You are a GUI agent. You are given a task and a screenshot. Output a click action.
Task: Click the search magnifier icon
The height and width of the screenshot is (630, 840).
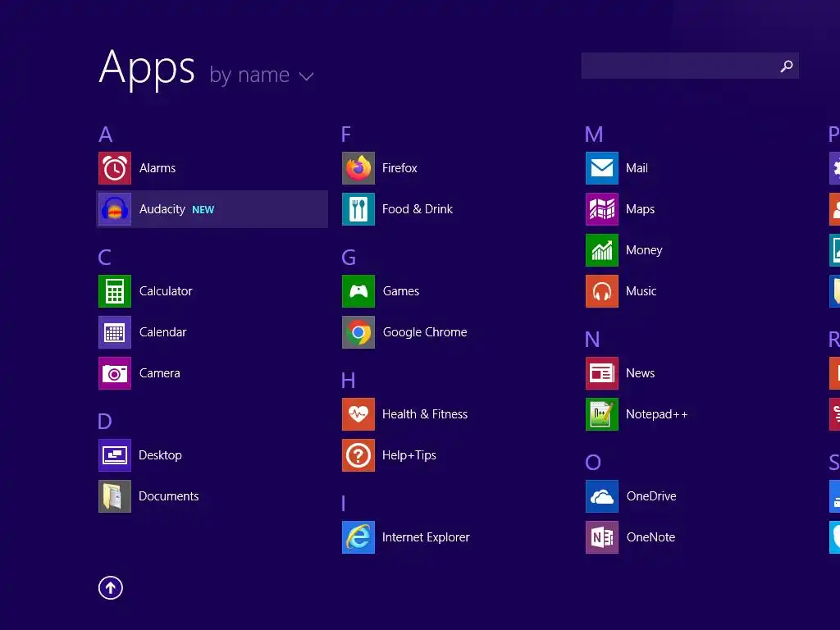[787, 66]
